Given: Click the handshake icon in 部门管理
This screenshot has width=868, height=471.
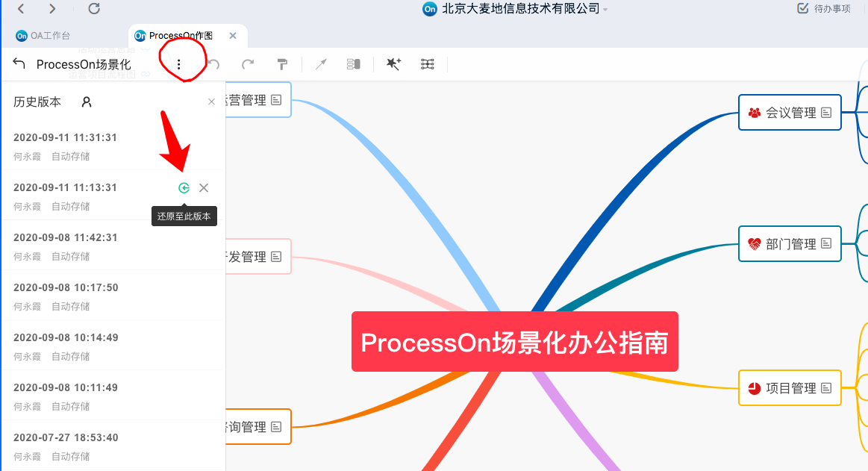Looking at the screenshot, I should tap(754, 243).
